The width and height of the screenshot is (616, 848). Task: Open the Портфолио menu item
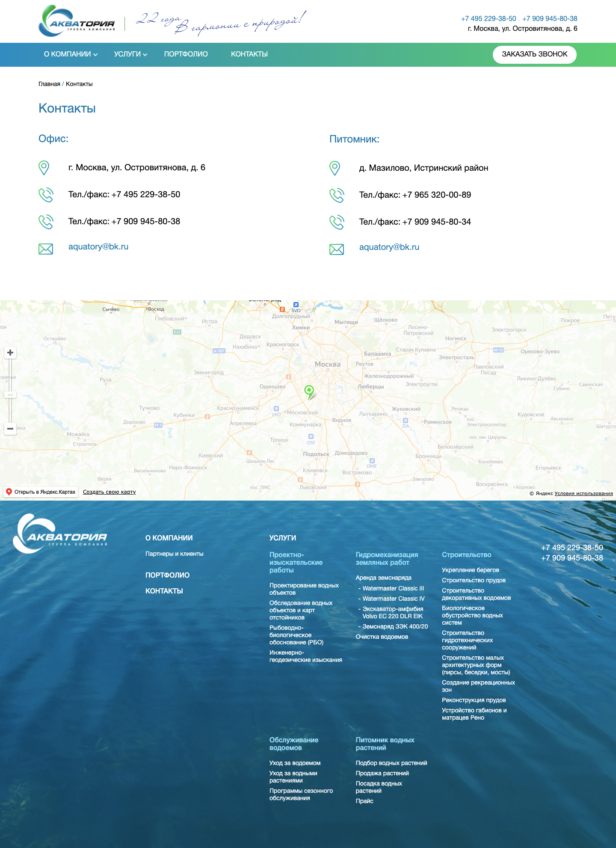click(x=186, y=54)
